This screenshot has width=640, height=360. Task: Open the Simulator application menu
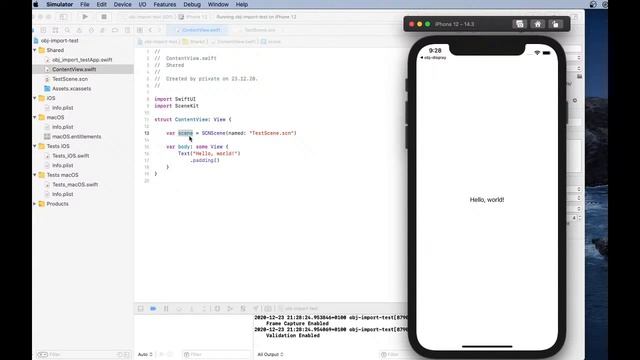click(60, 4)
